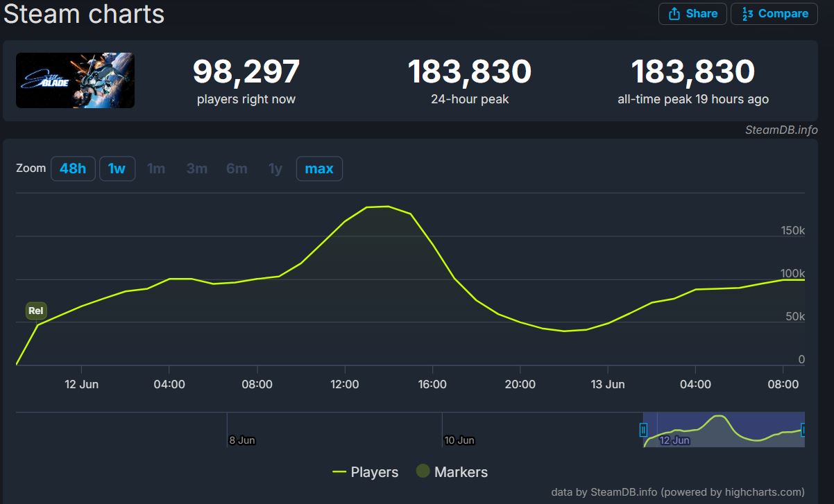The height and width of the screenshot is (504, 834).
Task: Set chart zoom to 3m
Action: point(196,168)
